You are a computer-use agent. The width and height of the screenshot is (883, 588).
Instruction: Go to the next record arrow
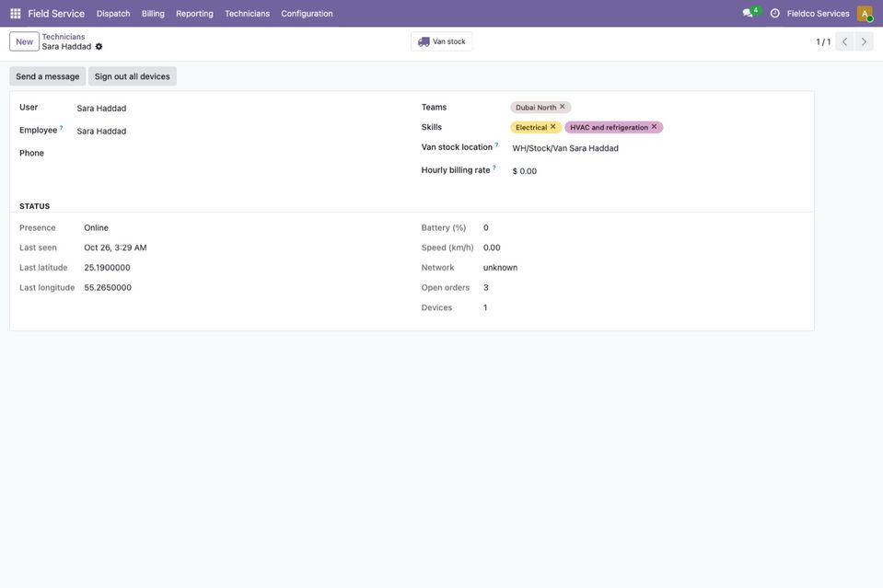tap(864, 41)
